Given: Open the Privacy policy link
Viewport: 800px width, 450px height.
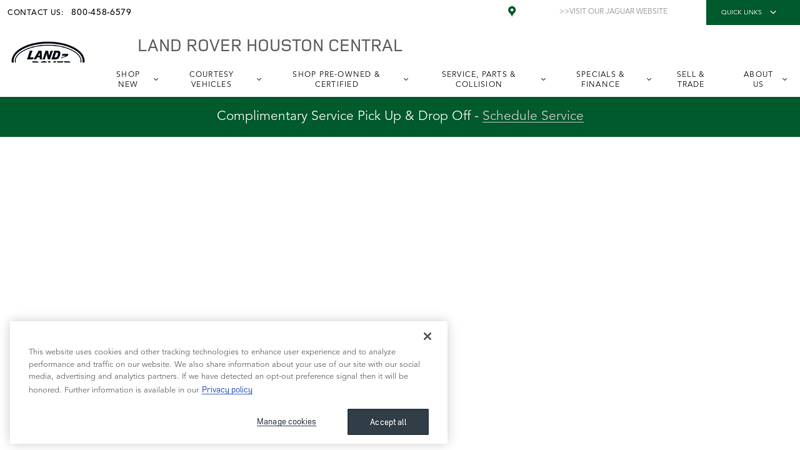Looking at the screenshot, I should pyautogui.click(x=227, y=390).
